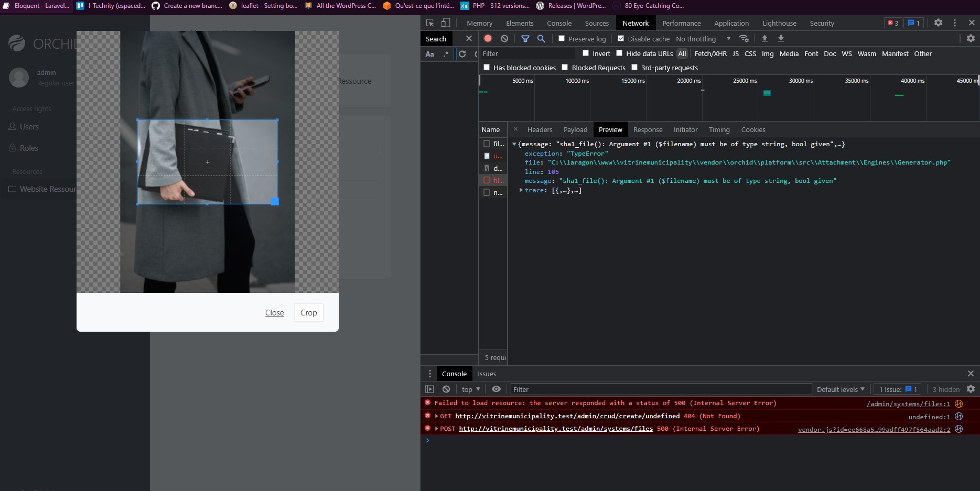
Task: Select the Inspect element tool
Action: pyautogui.click(x=429, y=23)
